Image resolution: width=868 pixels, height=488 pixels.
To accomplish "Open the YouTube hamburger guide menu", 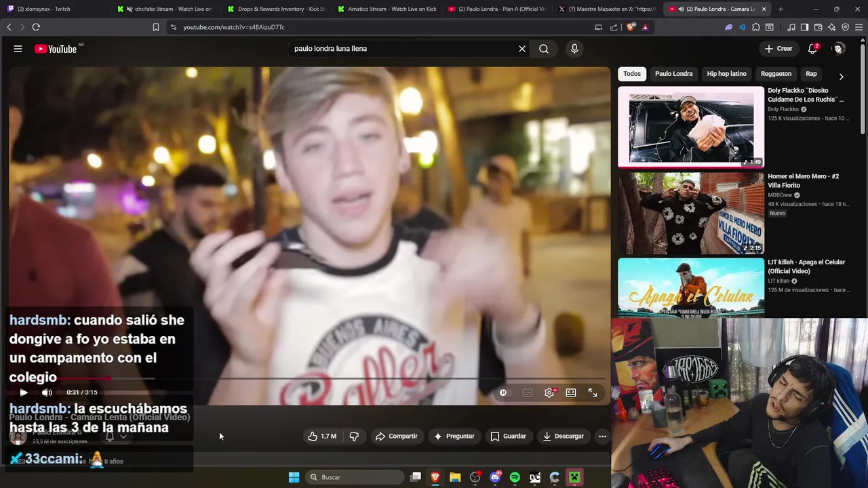I will click(x=18, y=49).
